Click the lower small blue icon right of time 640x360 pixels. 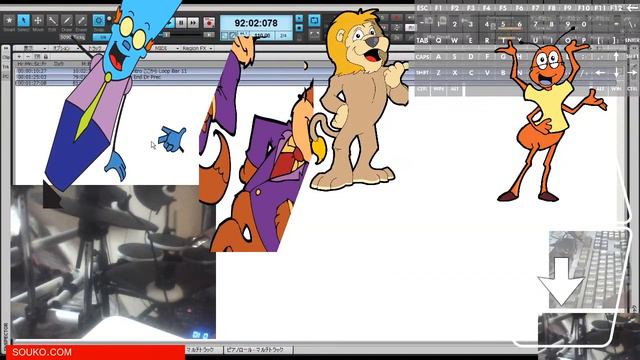pos(299,28)
